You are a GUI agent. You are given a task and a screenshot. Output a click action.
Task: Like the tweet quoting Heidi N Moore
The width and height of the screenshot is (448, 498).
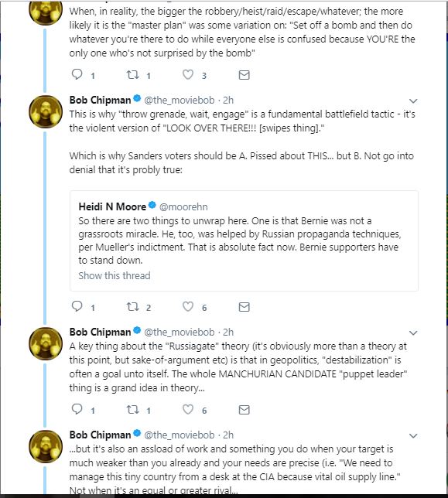pos(188,306)
